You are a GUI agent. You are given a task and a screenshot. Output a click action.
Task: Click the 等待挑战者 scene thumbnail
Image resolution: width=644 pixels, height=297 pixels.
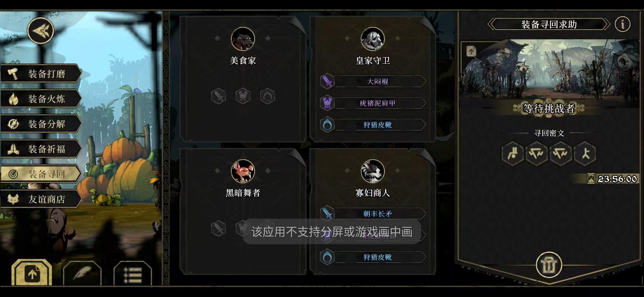pyautogui.click(x=550, y=69)
